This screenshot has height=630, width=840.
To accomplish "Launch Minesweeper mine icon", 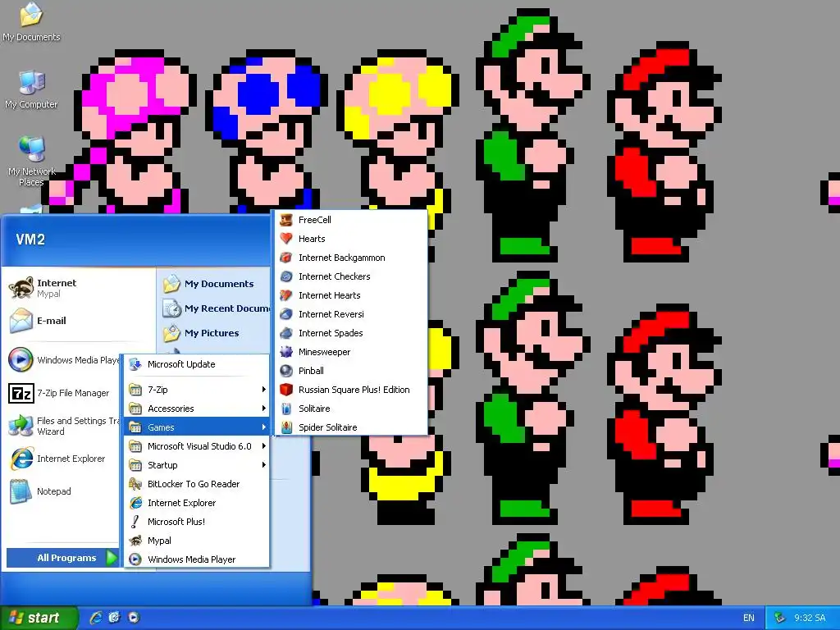I will tap(286, 352).
